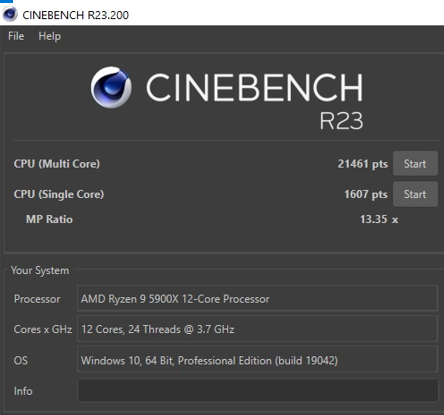The width and height of the screenshot is (444, 415).
Task: Select the Processor field showing Ryzen 9 5900X
Action: tap(258, 299)
